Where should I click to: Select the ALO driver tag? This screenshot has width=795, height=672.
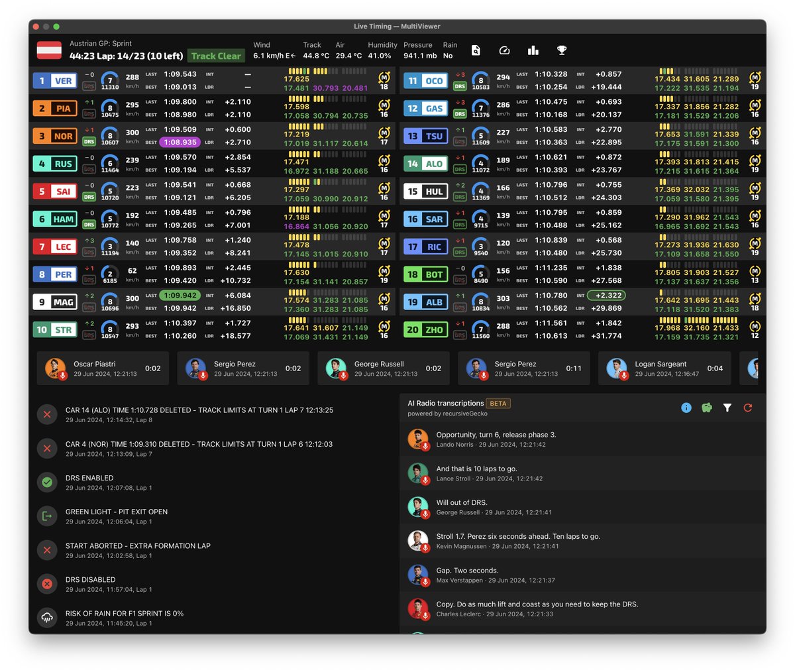426,164
